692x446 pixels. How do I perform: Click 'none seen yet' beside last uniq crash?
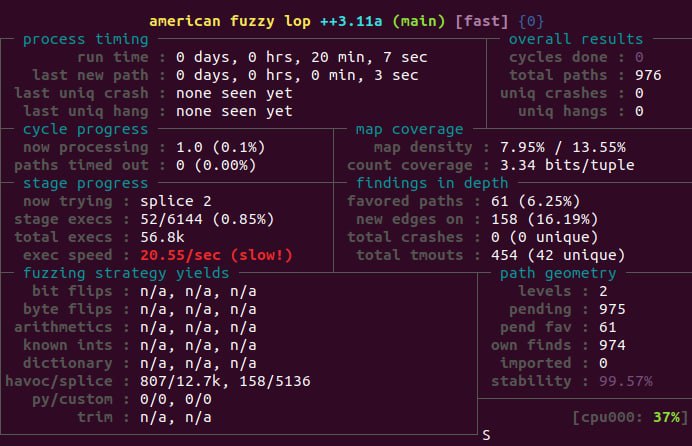click(x=234, y=94)
